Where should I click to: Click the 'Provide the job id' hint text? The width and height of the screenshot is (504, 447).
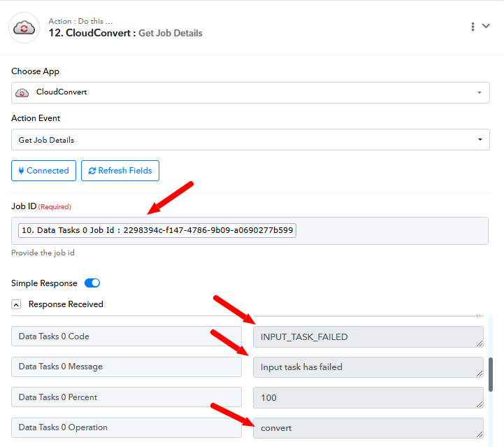coord(43,253)
